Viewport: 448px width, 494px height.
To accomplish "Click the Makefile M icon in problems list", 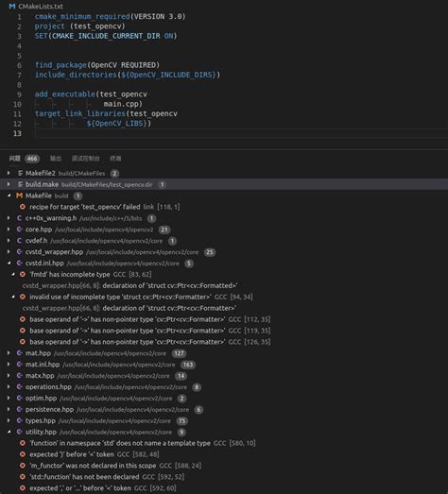I will point(20,196).
